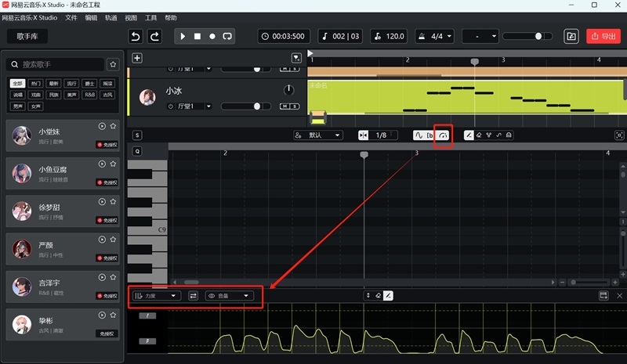
Task: Adjust 小冰 track volume slider
Action: tap(246, 106)
